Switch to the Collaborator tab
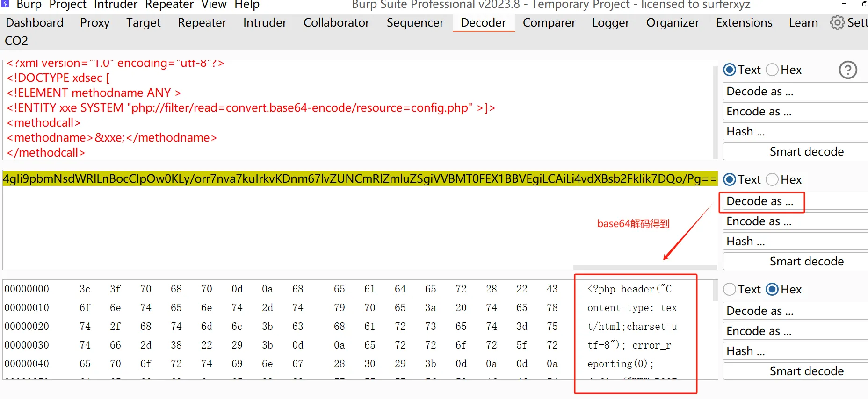The height and width of the screenshot is (399, 868). (x=336, y=23)
